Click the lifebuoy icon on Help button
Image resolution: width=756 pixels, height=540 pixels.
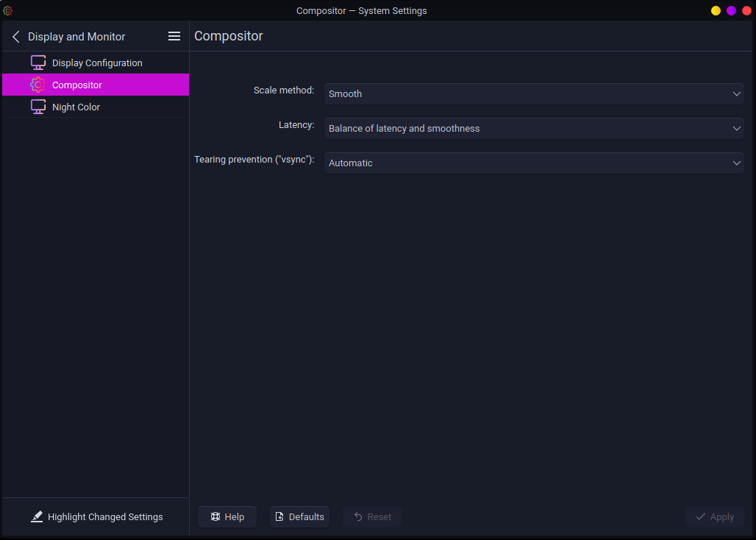[215, 517]
